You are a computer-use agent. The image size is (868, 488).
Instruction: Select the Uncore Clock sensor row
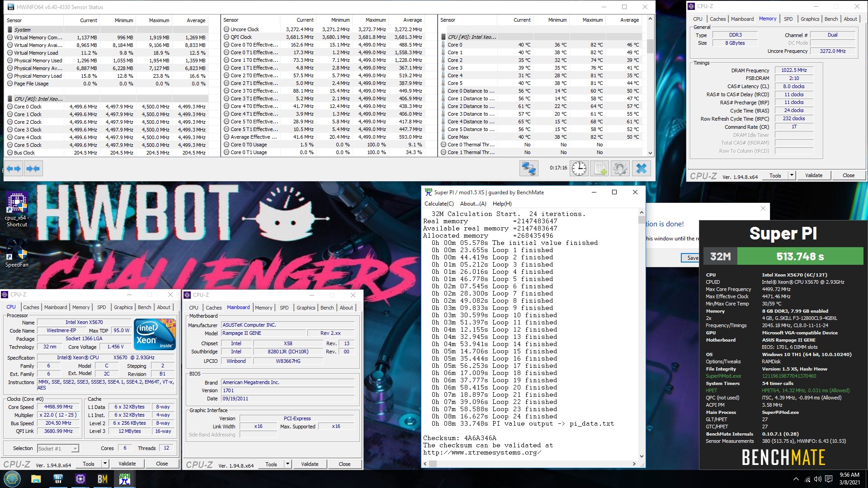[323, 29]
